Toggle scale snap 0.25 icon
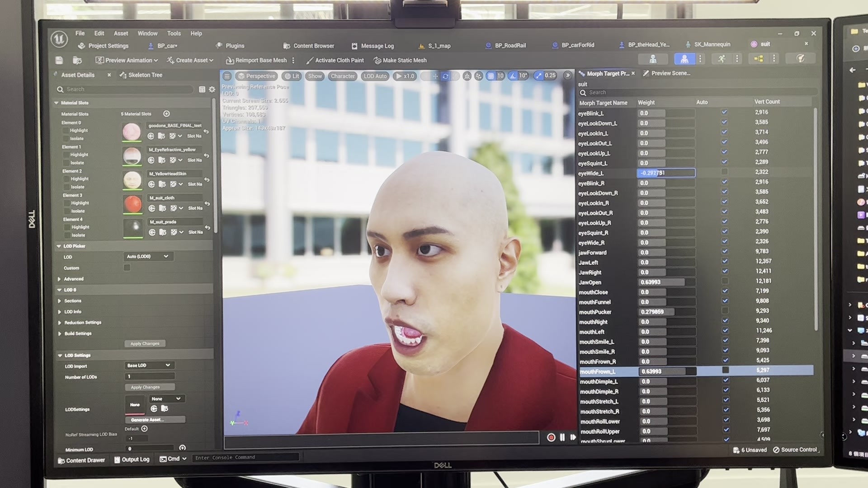Viewport: 868px width, 488px height. coord(538,76)
